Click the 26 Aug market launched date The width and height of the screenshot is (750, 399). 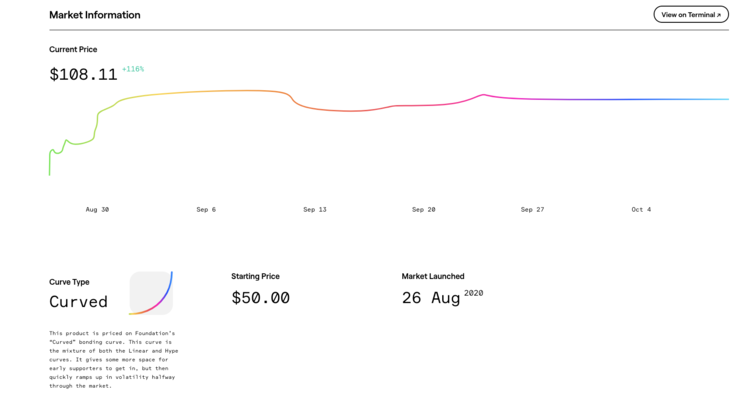(x=430, y=298)
